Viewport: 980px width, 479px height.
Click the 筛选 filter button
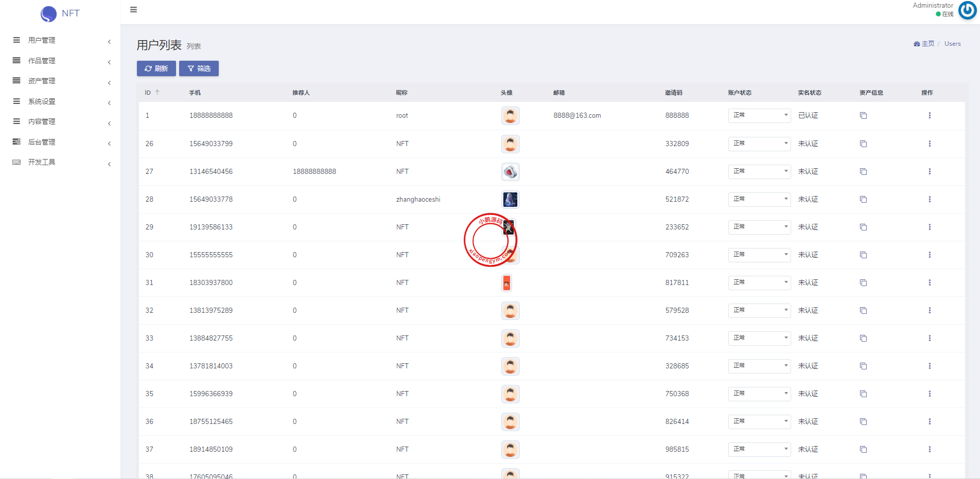pyautogui.click(x=199, y=68)
